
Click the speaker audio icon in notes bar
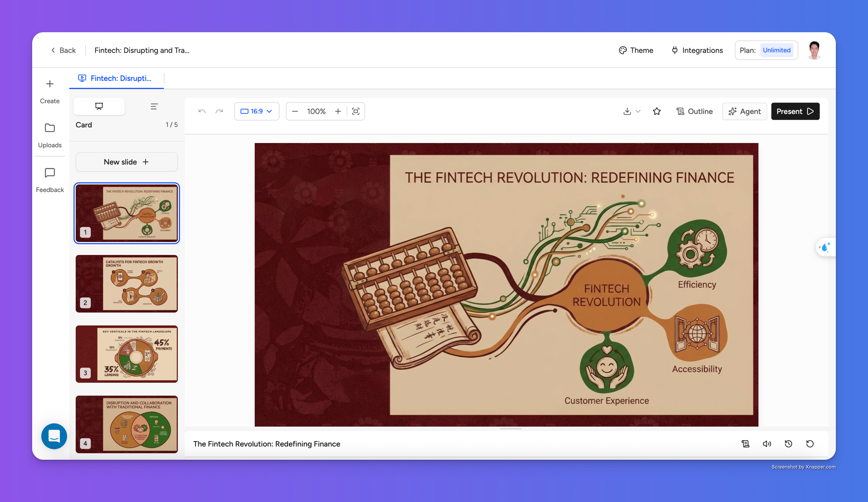point(767,444)
